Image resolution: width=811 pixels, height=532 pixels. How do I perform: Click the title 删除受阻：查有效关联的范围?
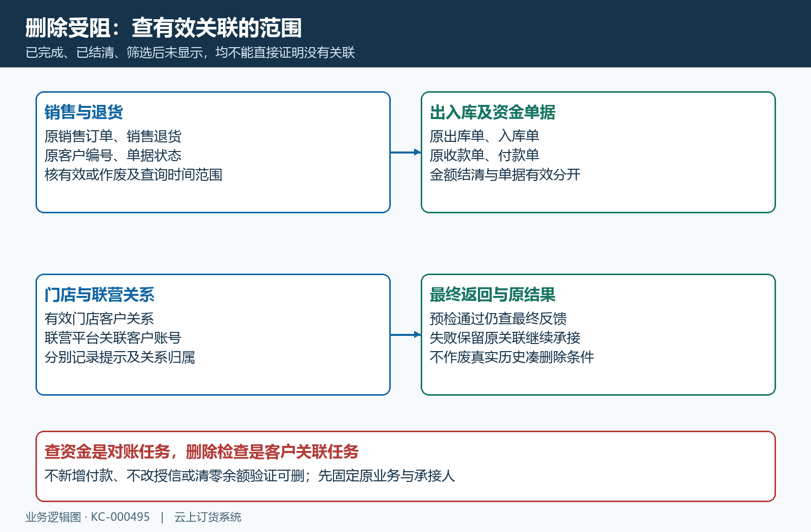(x=163, y=28)
